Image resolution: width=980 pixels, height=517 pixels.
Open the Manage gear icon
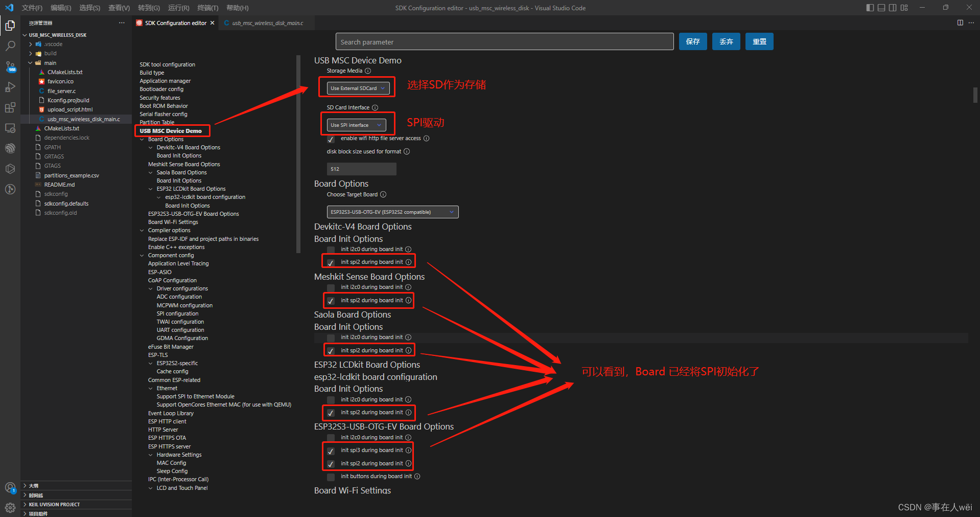pos(10,508)
